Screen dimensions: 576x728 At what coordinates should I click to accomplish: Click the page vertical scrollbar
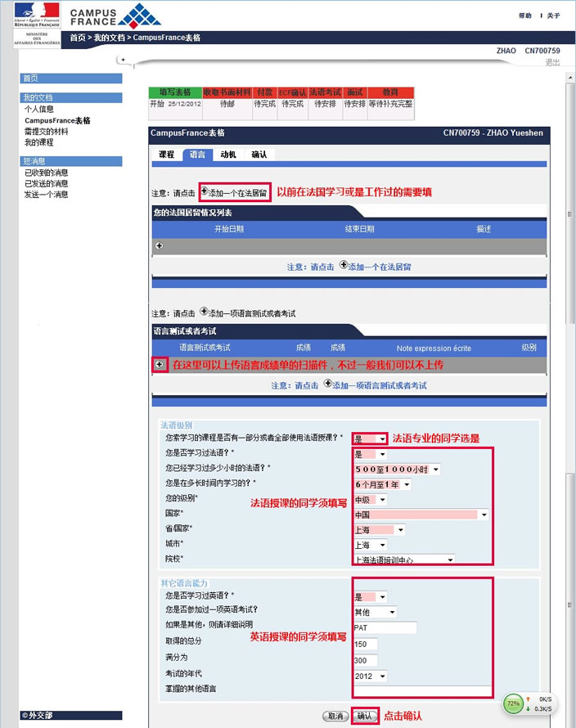[570, 399]
